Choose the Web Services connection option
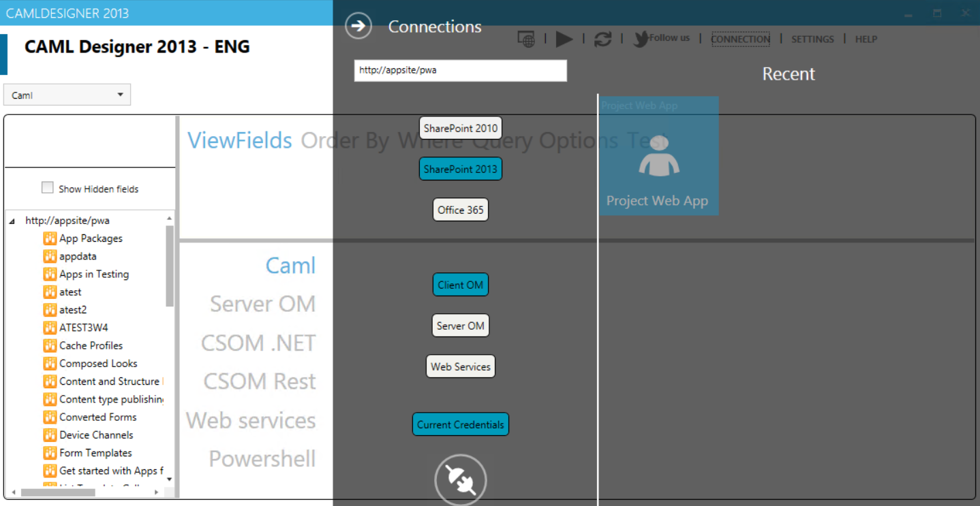The width and height of the screenshot is (980, 506). tap(461, 366)
